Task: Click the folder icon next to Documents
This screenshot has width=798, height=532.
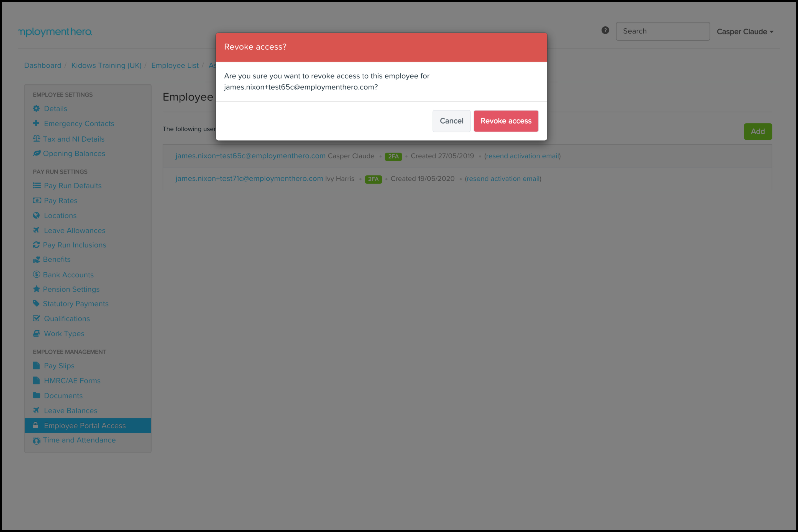Action: click(x=36, y=395)
